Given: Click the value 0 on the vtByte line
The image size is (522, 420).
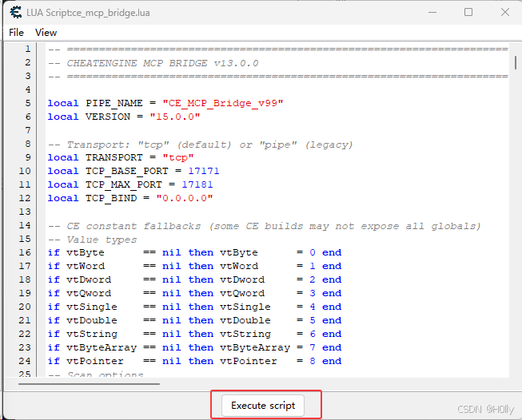Looking at the screenshot, I should (313, 252).
